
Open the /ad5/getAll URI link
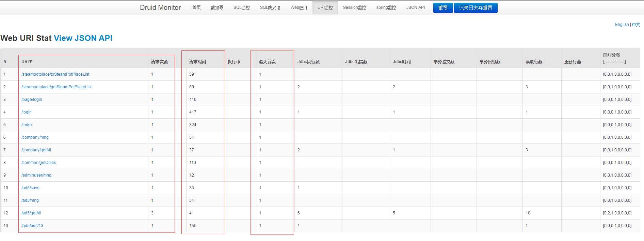(x=31, y=213)
